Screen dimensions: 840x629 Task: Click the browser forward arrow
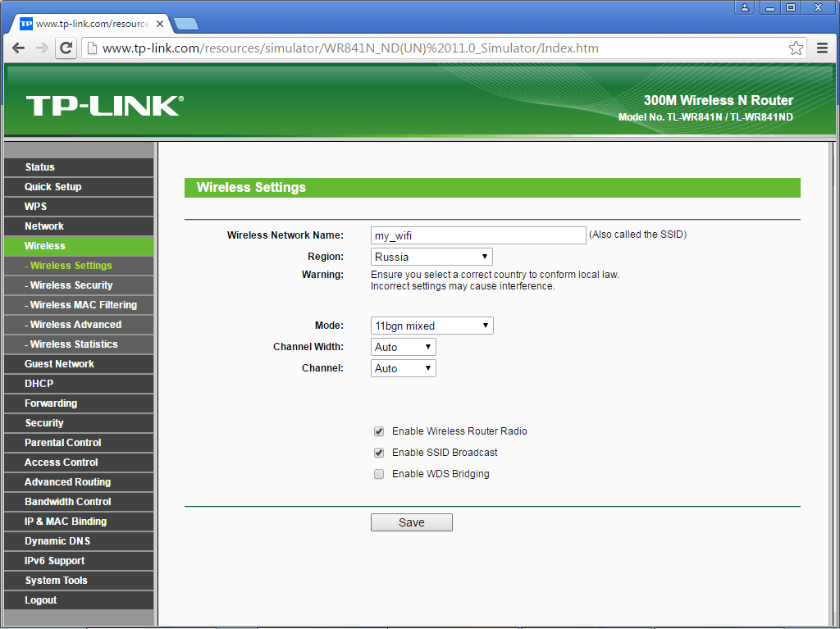click(x=42, y=48)
